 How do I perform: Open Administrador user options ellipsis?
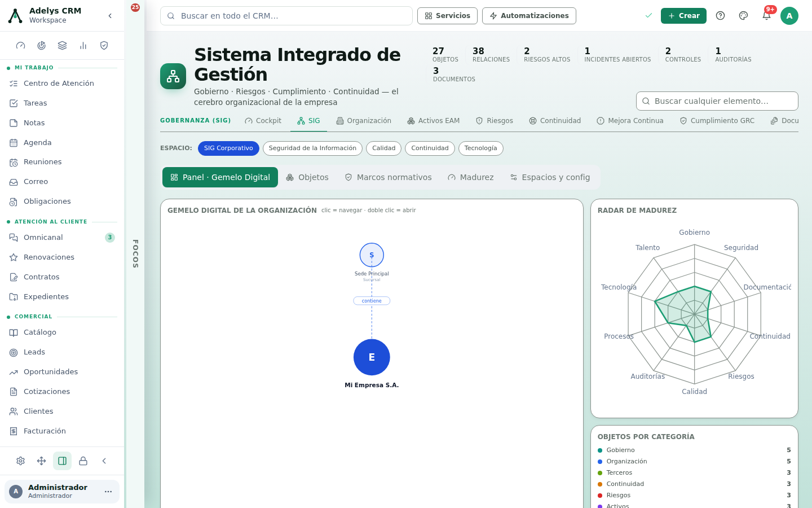pyautogui.click(x=108, y=492)
